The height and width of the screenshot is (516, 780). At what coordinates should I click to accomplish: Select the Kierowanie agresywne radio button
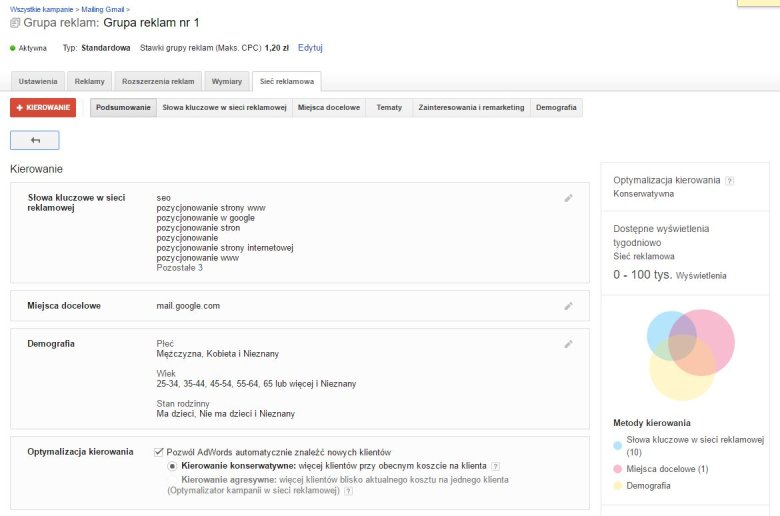[172, 480]
